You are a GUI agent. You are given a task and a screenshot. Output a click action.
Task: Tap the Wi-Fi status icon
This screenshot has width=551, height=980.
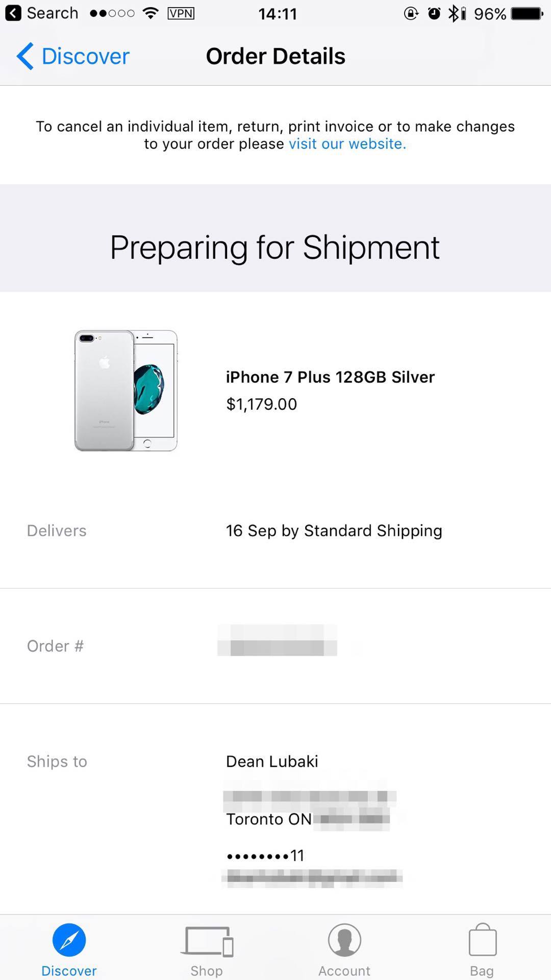coord(150,13)
